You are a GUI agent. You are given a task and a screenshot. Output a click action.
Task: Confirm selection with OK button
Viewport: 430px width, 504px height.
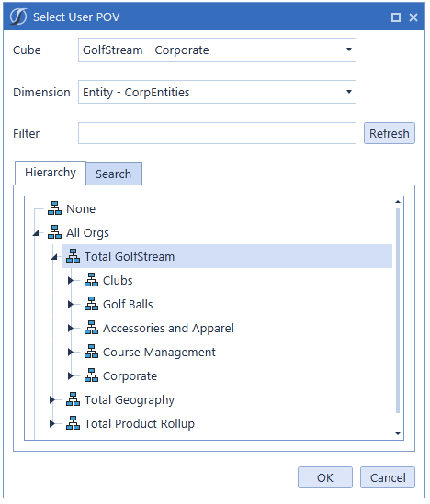tap(325, 478)
